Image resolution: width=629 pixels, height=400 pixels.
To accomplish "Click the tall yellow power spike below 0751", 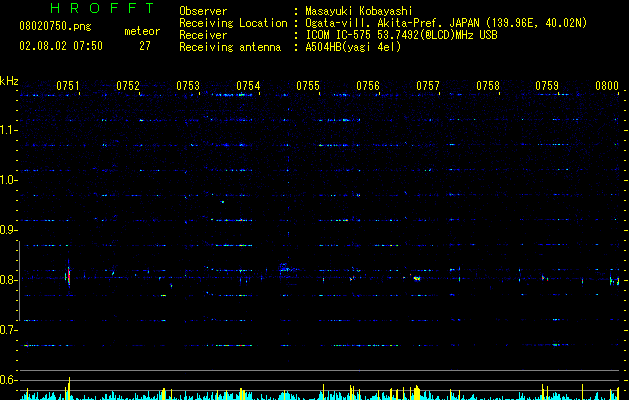I will 69,388.
